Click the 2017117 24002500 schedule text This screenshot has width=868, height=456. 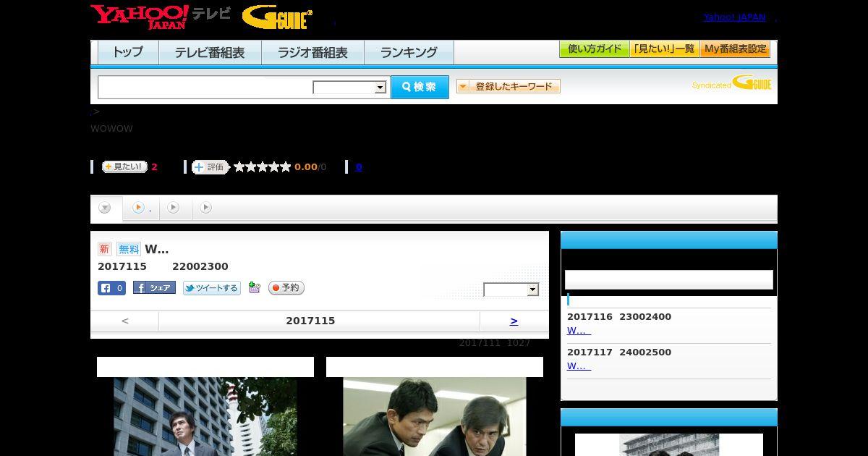point(619,352)
